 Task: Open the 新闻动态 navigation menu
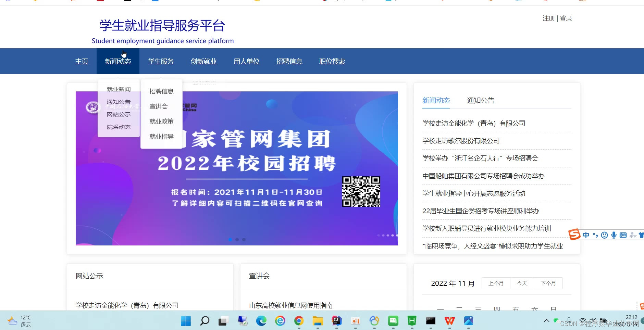click(118, 61)
